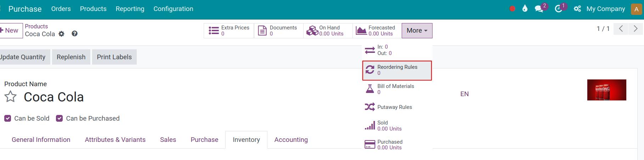Open Purchased 0.00 Units entry
Viewport: 644px width, 160px height.
pos(397,145)
